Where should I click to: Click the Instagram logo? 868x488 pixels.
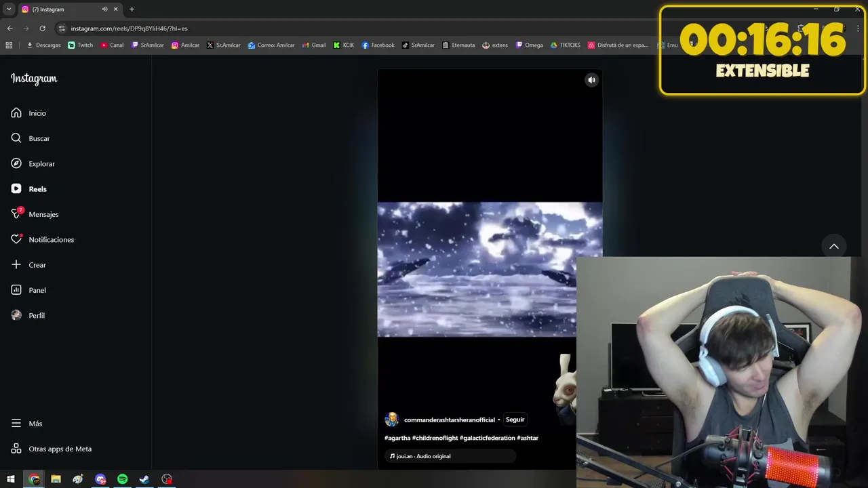click(x=34, y=79)
